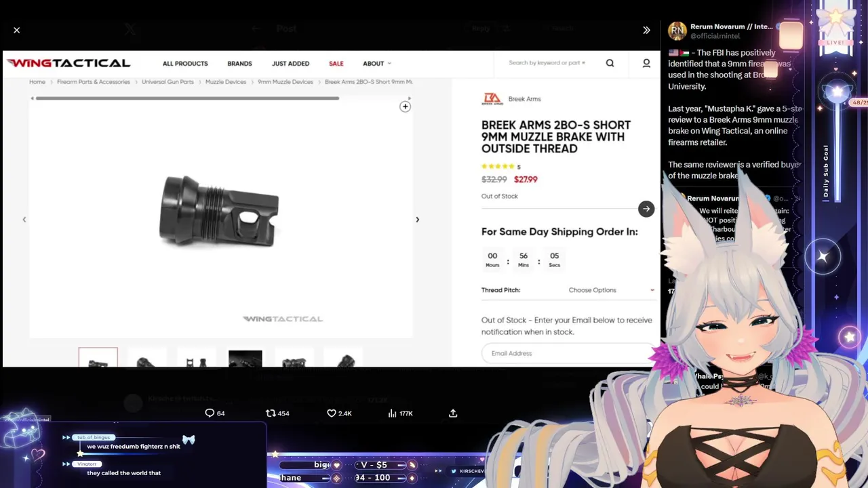Select the fourth dark product thumbnail

coord(245,358)
